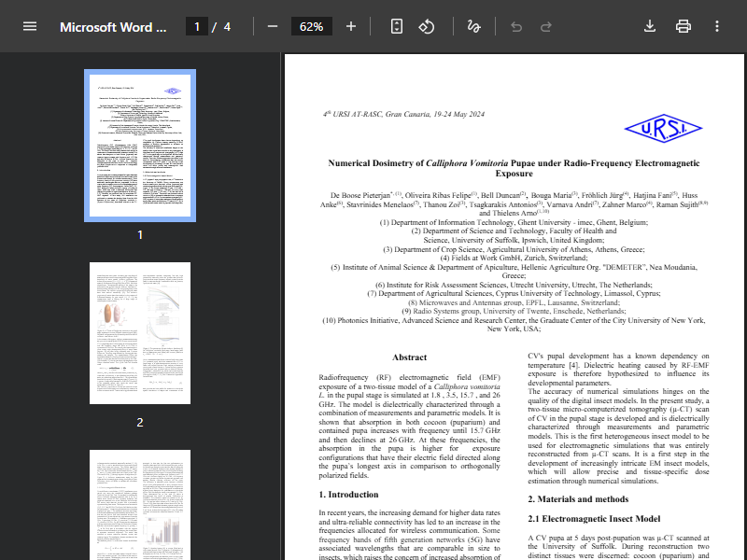Open the more actions three-dot menu

point(717,26)
